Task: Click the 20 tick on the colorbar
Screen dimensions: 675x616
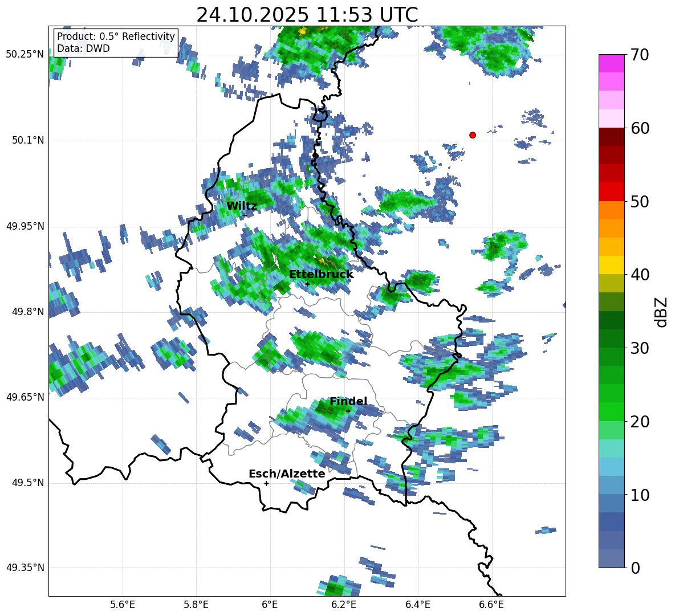Action: pyautogui.click(x=640, y=422)
